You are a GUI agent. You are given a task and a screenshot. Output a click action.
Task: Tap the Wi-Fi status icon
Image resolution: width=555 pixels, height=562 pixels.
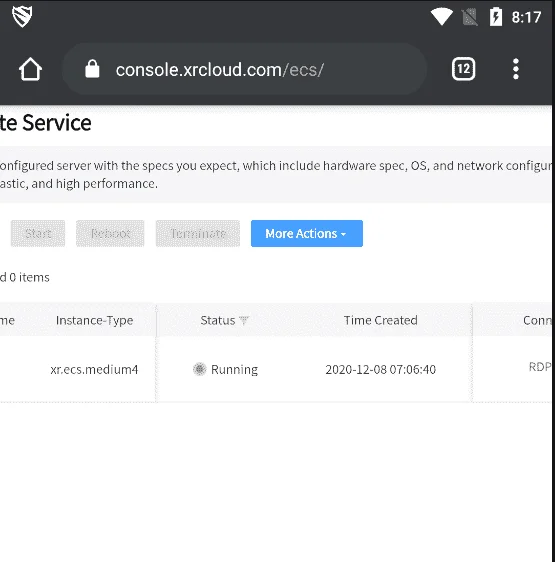tap(442, 16)
